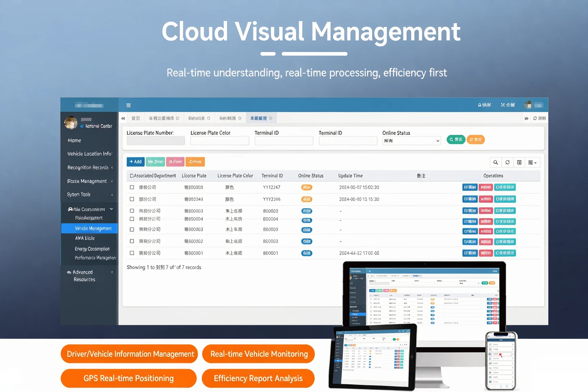Open Vehicle Location Info from the sidebar

click(x=89, y=154)
